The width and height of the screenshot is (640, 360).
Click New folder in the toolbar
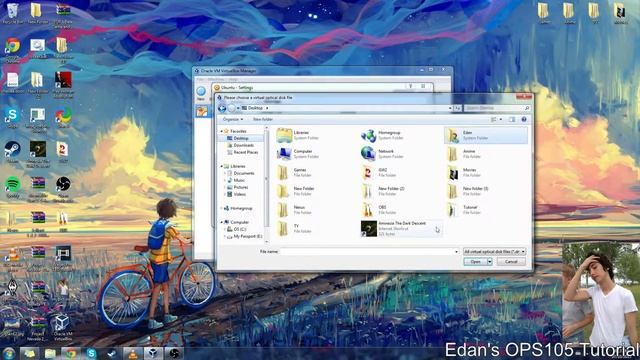click(263, 120)
